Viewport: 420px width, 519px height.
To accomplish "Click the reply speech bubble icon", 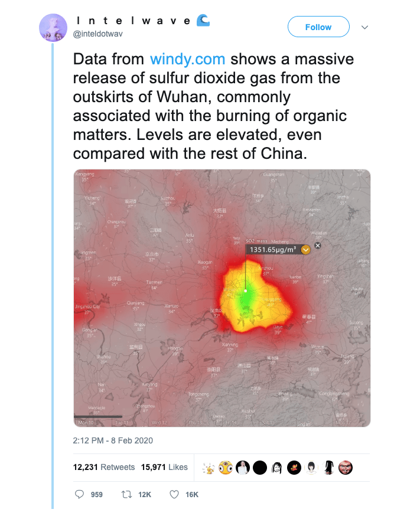I will tap(79, 494).
